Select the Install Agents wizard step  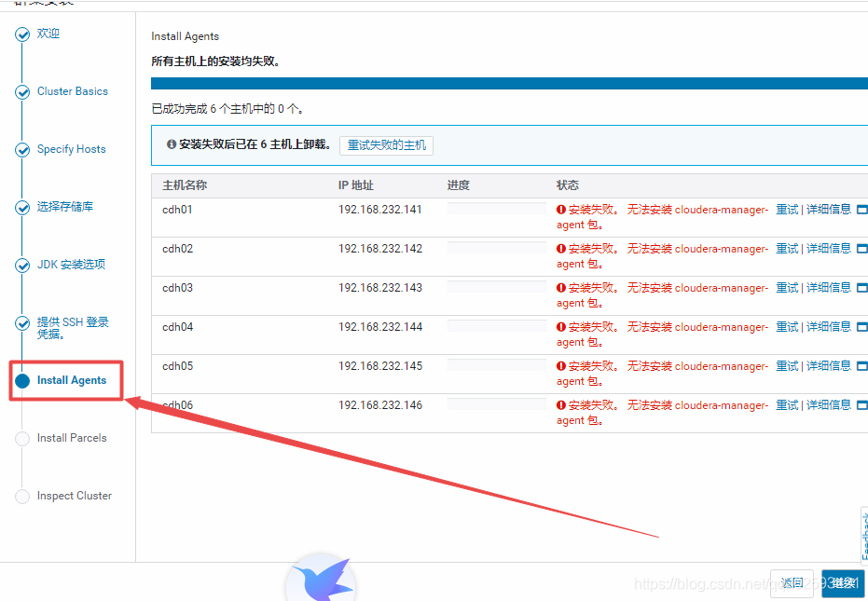[72, 380]
